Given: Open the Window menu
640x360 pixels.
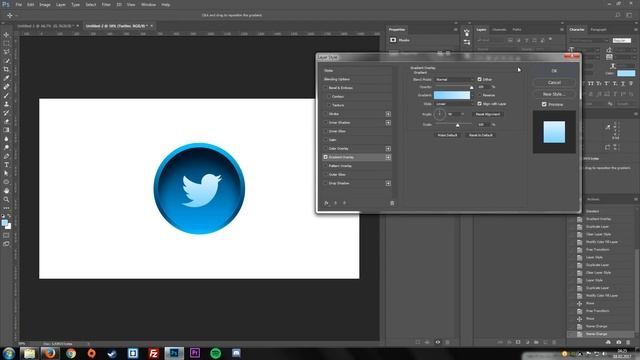Looking at the screenshot, I should coord(148,4).
